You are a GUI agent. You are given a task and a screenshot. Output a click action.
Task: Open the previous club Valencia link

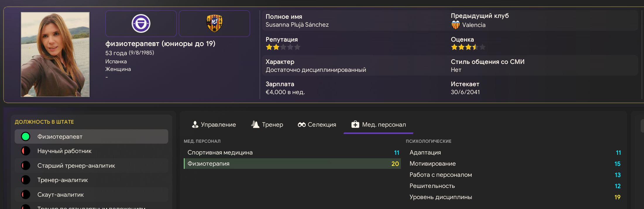474,25
